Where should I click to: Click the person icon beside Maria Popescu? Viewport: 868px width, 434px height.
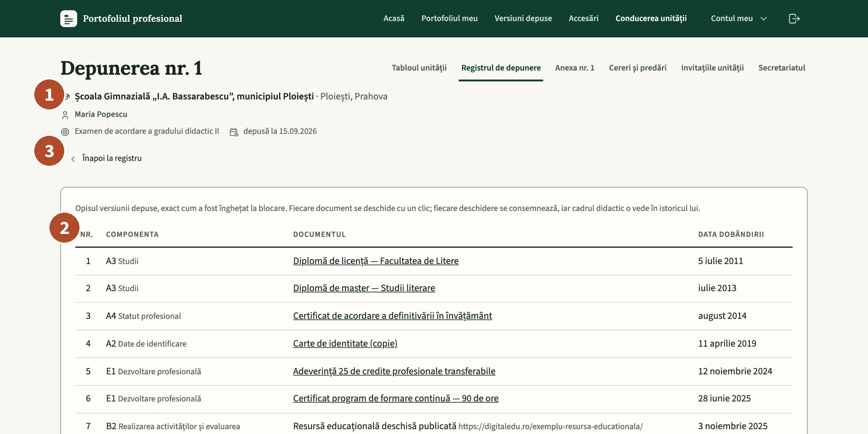(x=65, y=115)
